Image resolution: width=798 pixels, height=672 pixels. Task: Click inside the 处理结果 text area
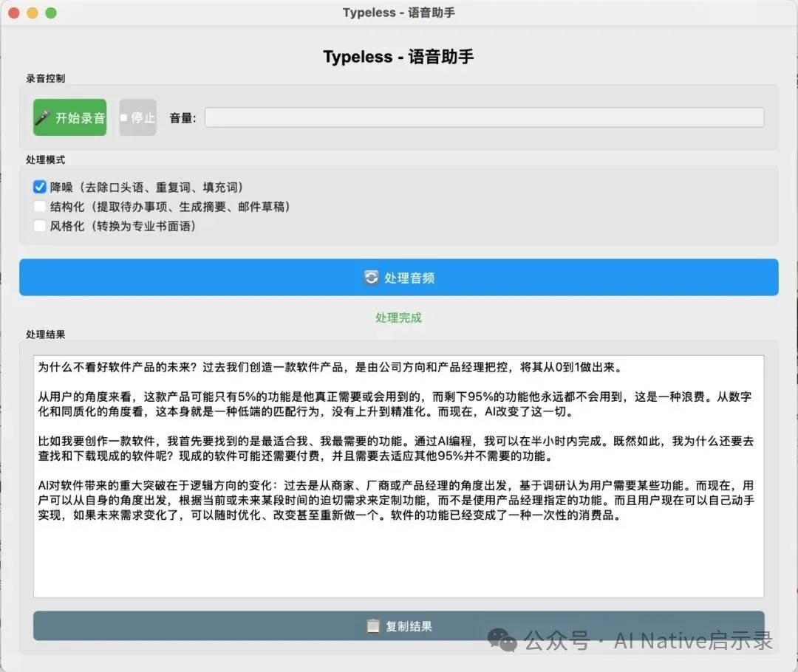tap(399, 480)
